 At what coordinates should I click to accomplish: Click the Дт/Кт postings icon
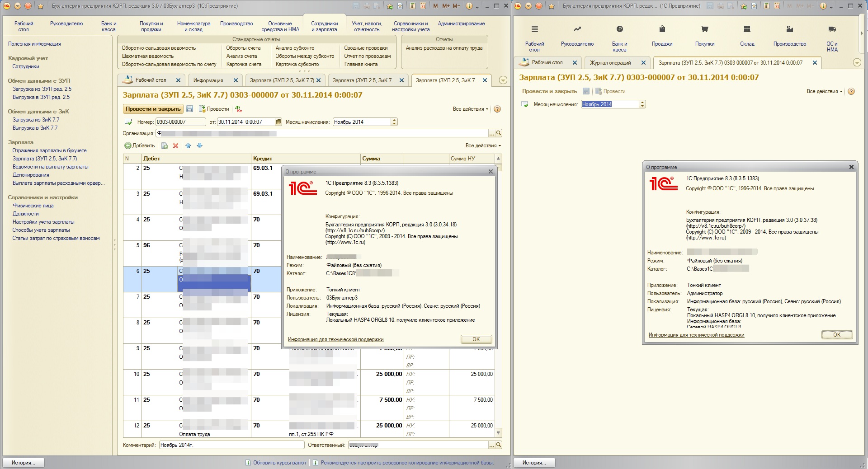pyautogui.click(x=238, y=109)
